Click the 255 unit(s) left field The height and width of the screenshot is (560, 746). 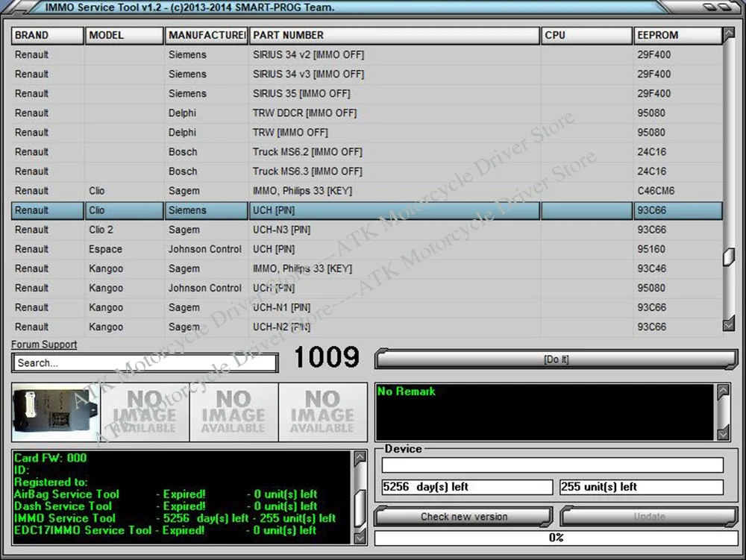coord(642,487)
